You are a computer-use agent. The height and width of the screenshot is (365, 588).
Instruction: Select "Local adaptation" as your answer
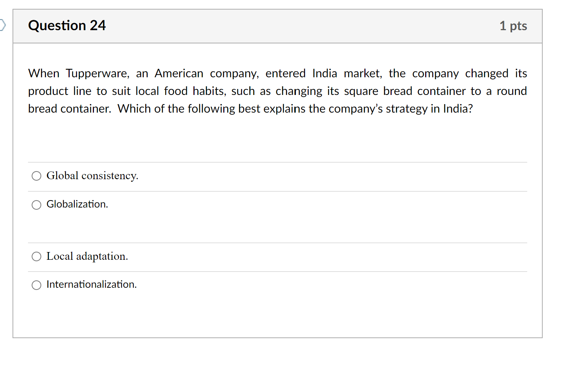[x=36, y=256]
